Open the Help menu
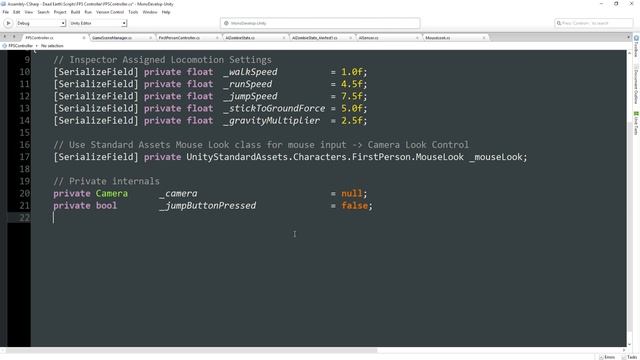The image size is (640, 360). pyautogui.click(x=166, y=12)
